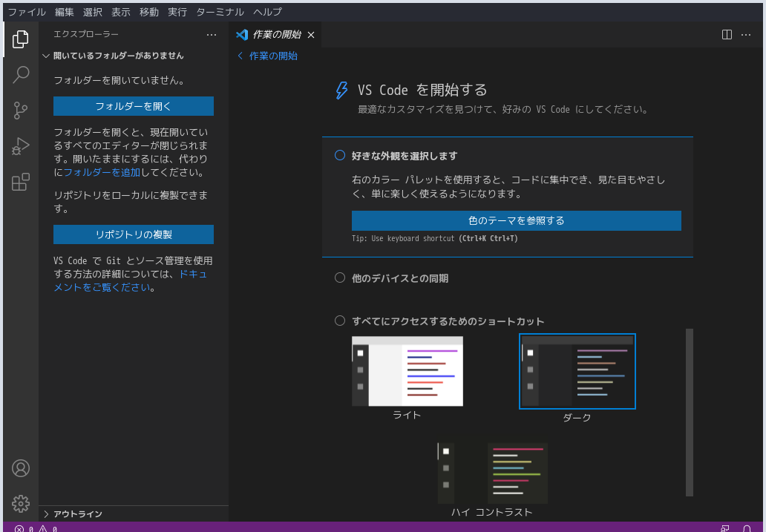Open the ヘルプ menu
Screen dimensions: 766x532
pyautogui.click(x=268, y=12)
